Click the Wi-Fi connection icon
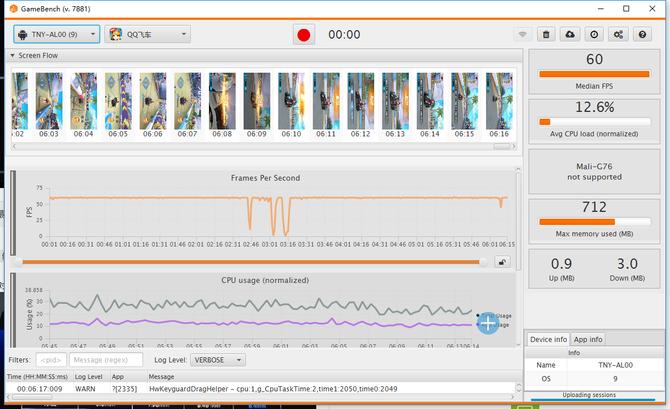Screen dimensions: 670x409 click(522, 35)
